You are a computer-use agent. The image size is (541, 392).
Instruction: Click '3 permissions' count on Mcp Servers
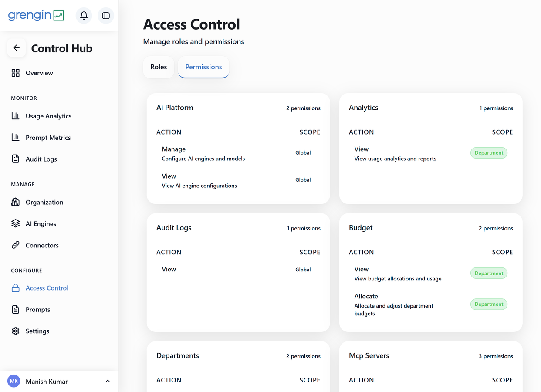[496, 356]
